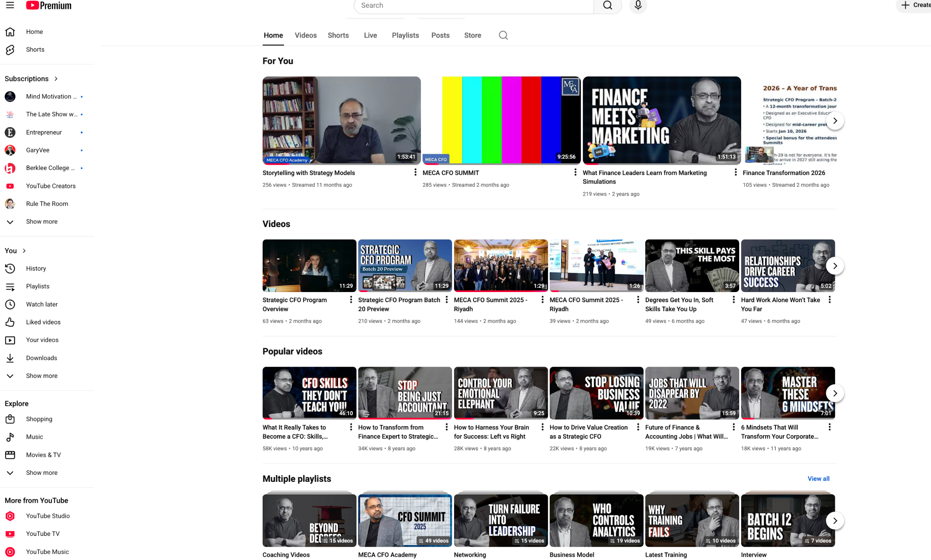Expand Show more under Explore section
Viewport: 931px width, 560px height.
41,472
